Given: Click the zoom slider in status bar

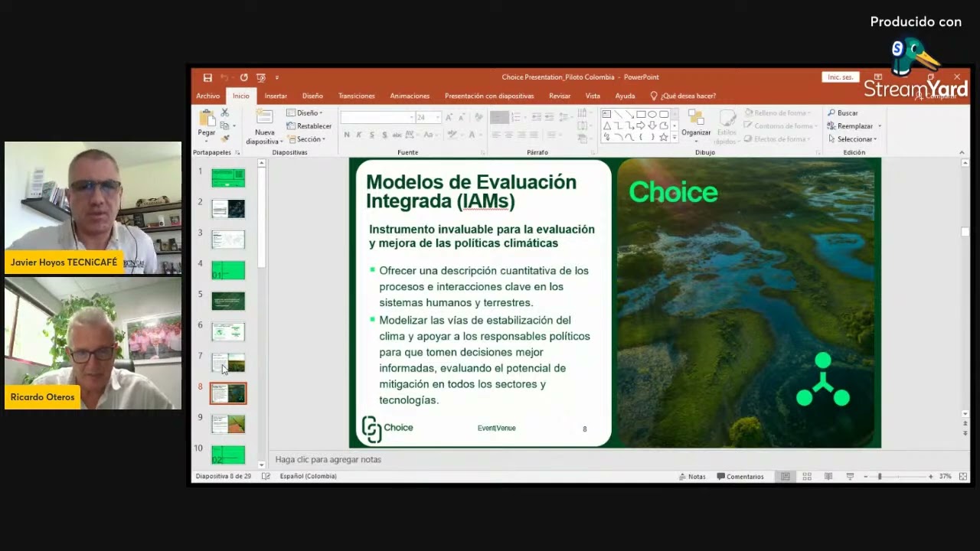Looking at the screenshot, I should point(897,476).
